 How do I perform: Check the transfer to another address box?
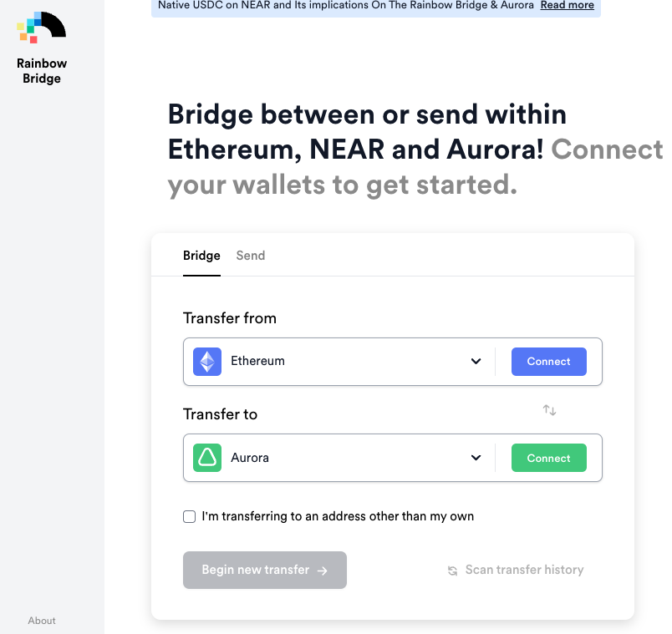coord(190,516)
